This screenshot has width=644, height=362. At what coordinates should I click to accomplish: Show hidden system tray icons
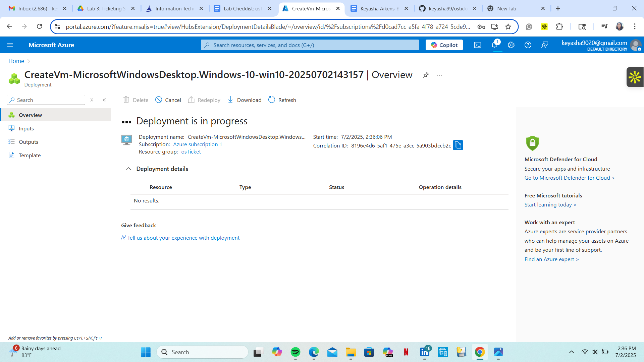[x=572, y=352]
